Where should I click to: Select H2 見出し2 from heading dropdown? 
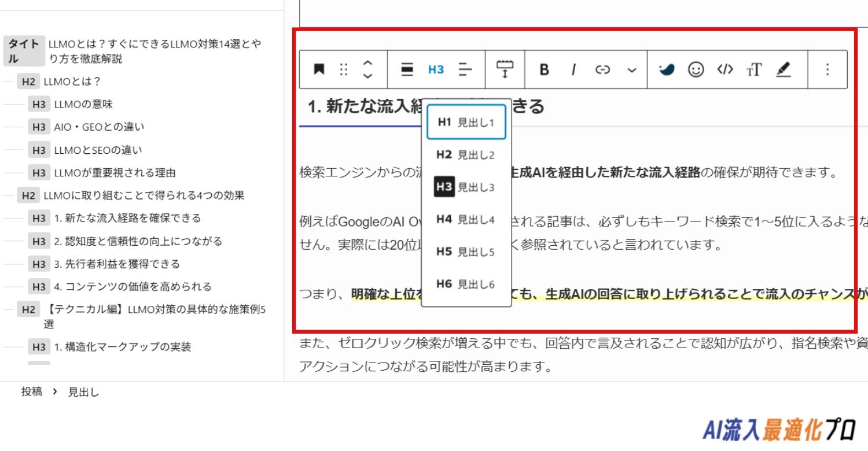pos(466,155)
